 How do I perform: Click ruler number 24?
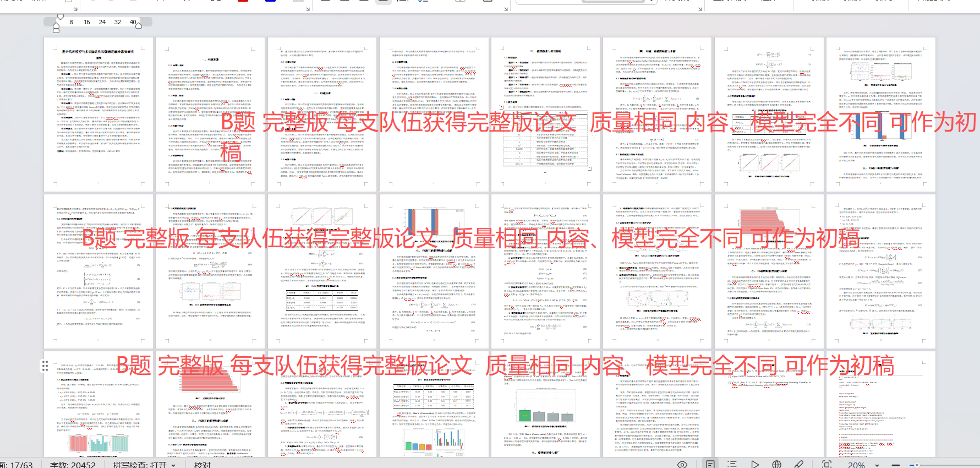[x=102, y=22]
